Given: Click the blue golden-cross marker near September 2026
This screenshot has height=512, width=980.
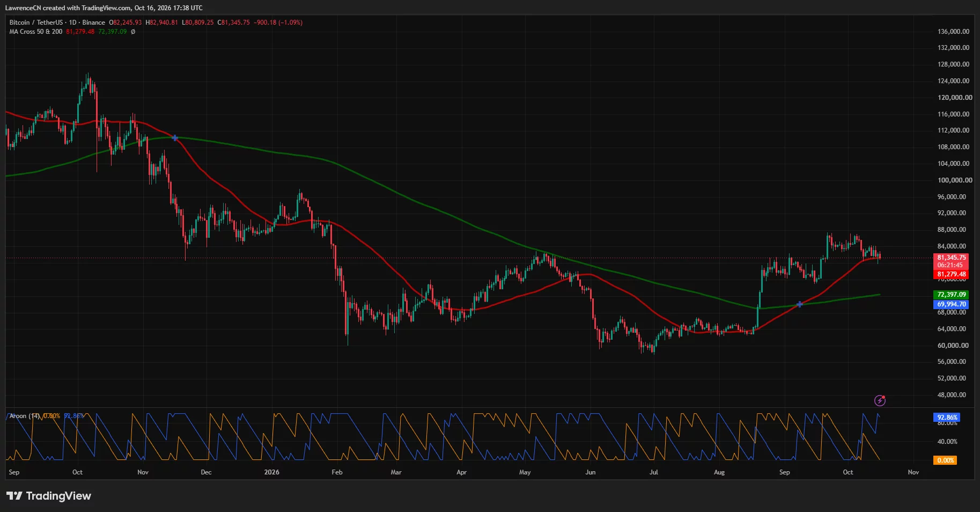Looking at the screenshot, I should [799, 304].
